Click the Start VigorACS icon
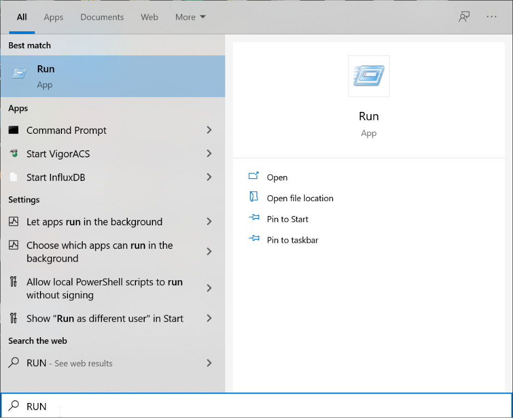 tap(14, 153)
